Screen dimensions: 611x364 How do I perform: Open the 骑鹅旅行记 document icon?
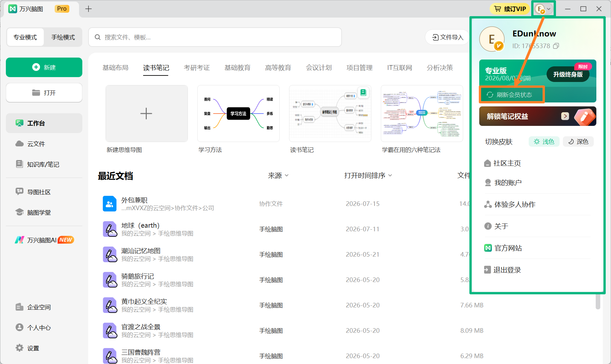[110, 280]
